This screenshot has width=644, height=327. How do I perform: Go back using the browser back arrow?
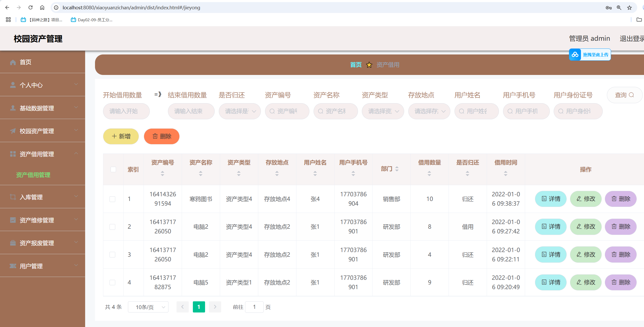tap(7, 8)
